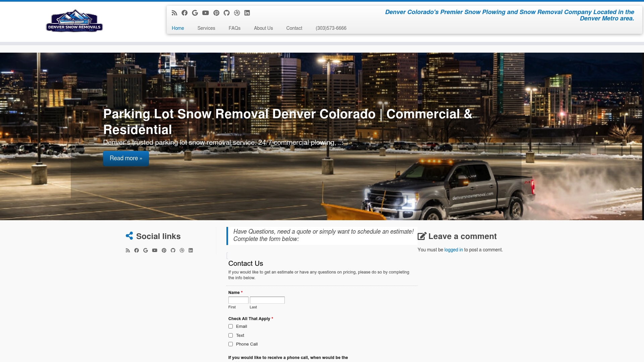Check the Email checkbox
Viewport: 644px width, 362px height.
[x=231, y=326]
